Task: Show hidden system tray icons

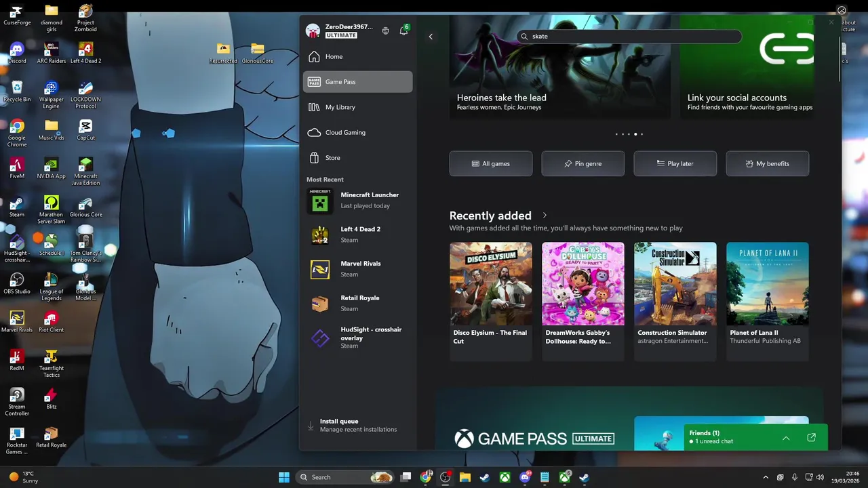Action: 766,477
